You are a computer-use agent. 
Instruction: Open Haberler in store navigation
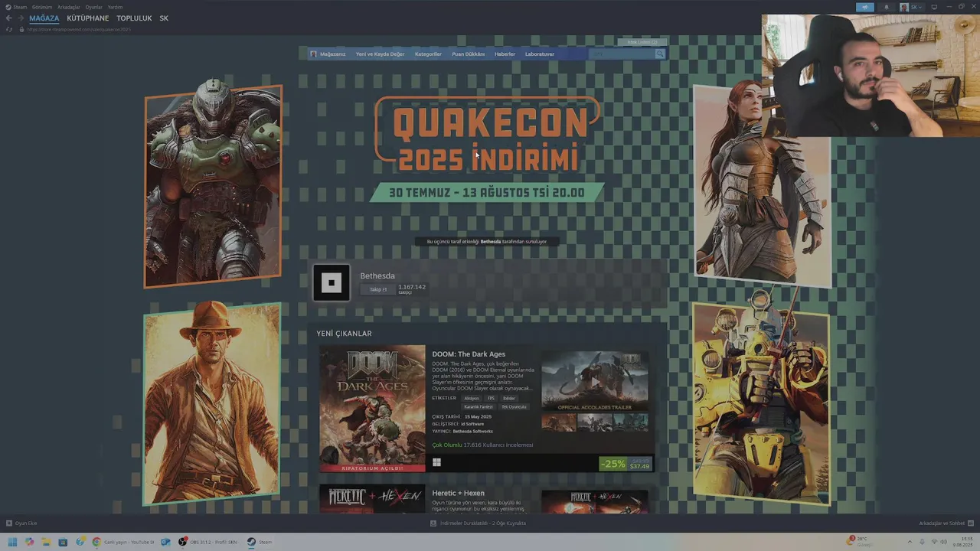click(x=505, y=54)
